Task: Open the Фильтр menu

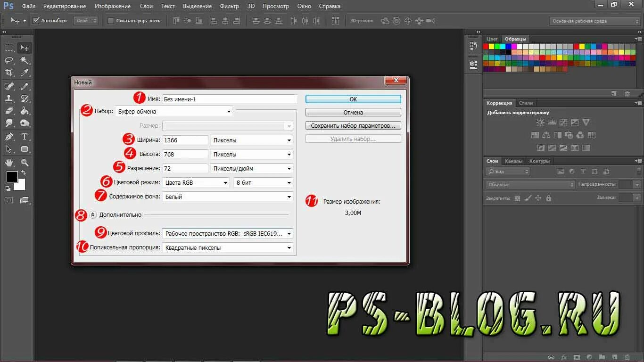Action: tap(230, 6)
